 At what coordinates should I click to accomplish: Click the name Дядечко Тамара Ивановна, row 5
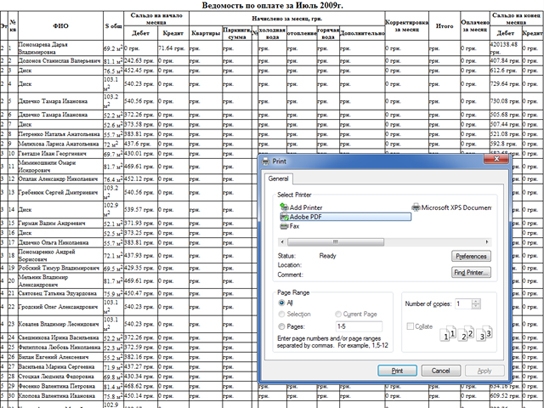pyautogui.click(x=53, y=101)
